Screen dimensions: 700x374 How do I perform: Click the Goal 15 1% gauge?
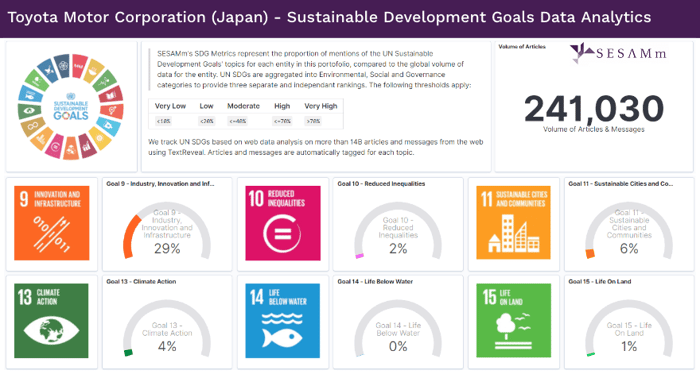point(629,328)
